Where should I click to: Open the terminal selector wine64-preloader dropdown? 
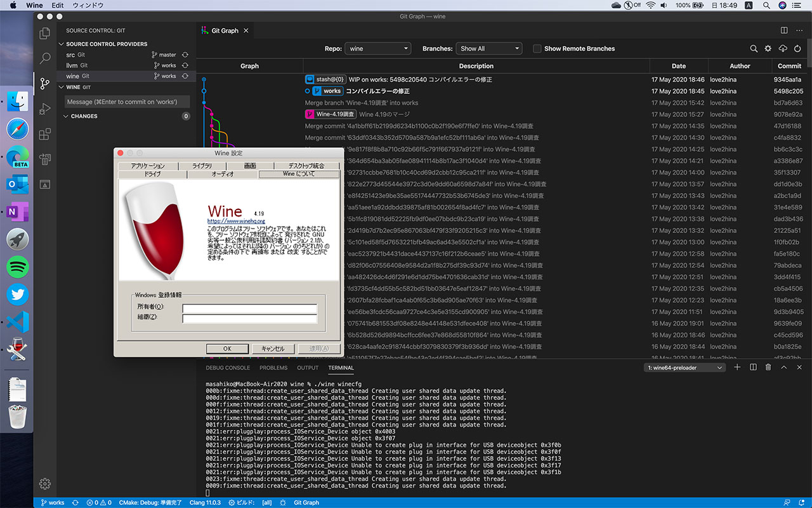[x=685, y=368]
